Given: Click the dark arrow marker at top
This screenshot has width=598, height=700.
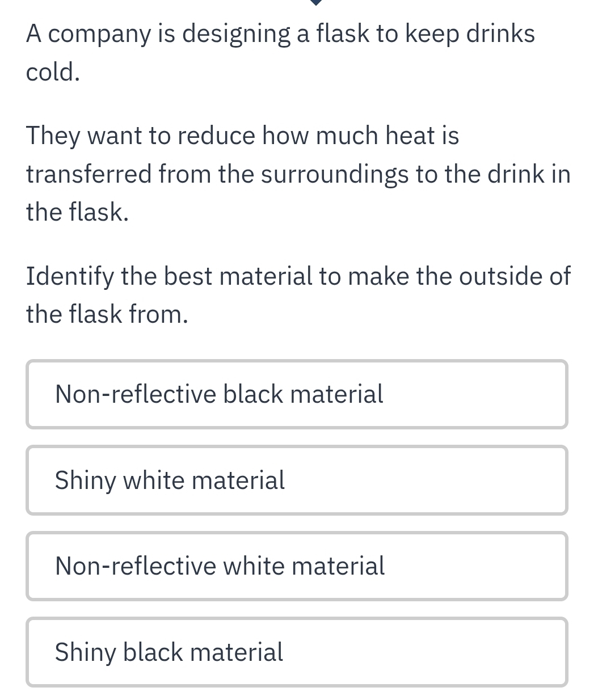Looking at the screenshot, I should [x=318, y=2].
